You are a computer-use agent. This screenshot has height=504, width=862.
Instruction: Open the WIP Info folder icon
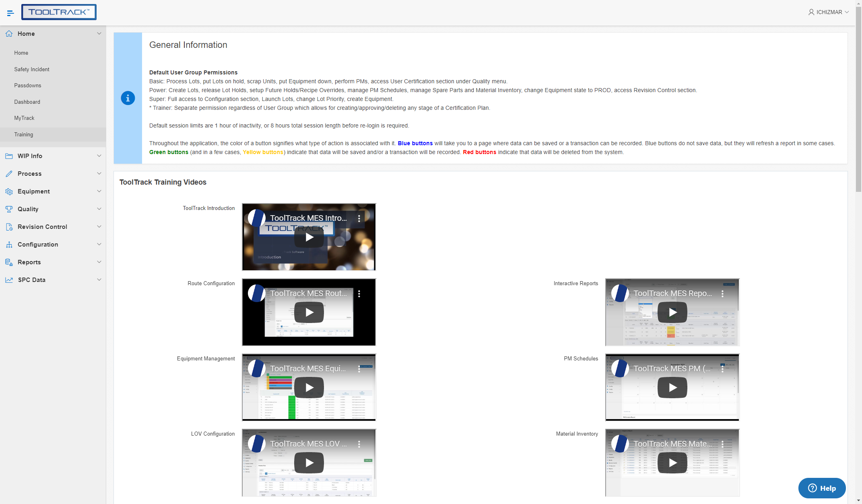point(9,156)
